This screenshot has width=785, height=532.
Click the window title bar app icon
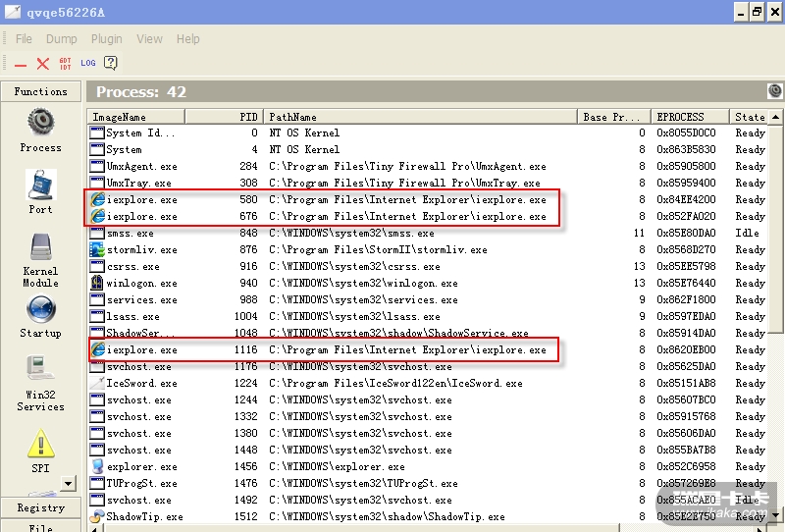(x=13, y=12)
